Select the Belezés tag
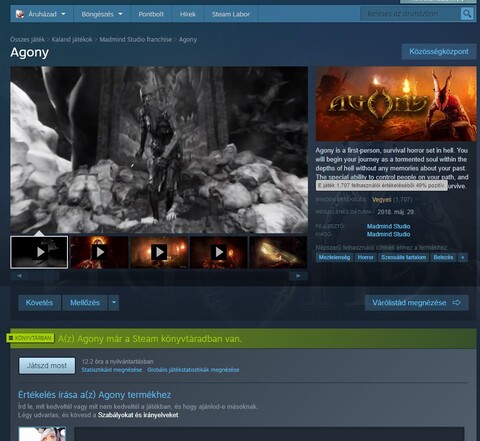This screenshot has width=480, height=441. click(443, 257)
